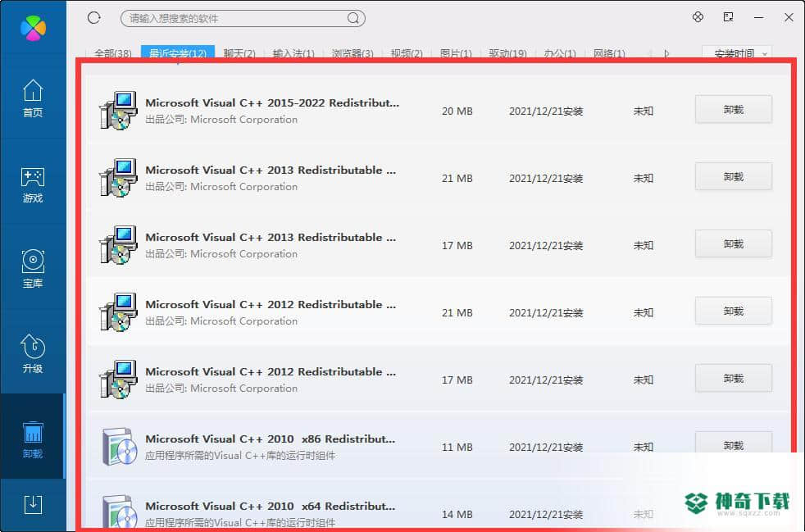Click the icon of the 21 MB Visual C++ 2012 row

point(119,312)
